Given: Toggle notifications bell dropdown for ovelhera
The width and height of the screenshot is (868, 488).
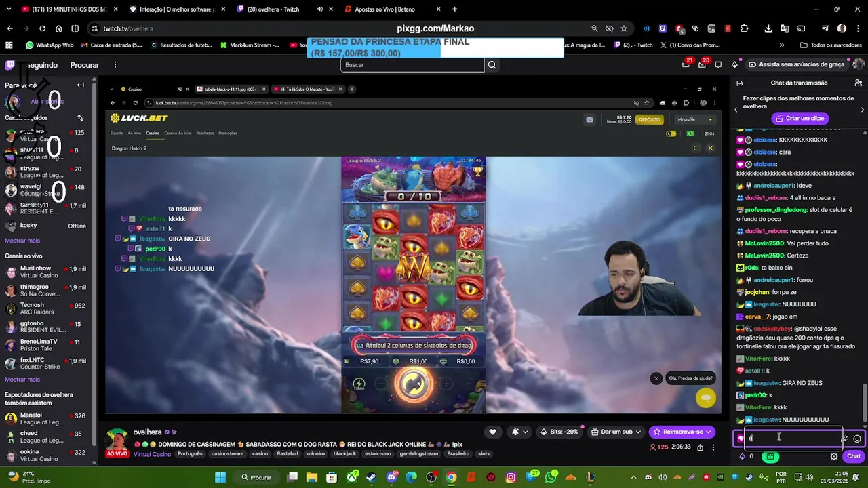Looking at the screenshot, I should [x=519, y=432].
